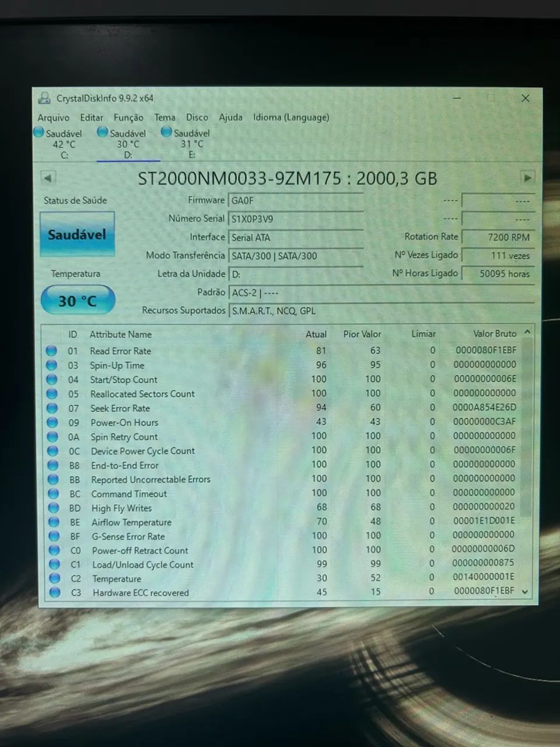Click the previous disk arrow button
Viewport: 560px width, 747px height.
[x=48, y=177]
